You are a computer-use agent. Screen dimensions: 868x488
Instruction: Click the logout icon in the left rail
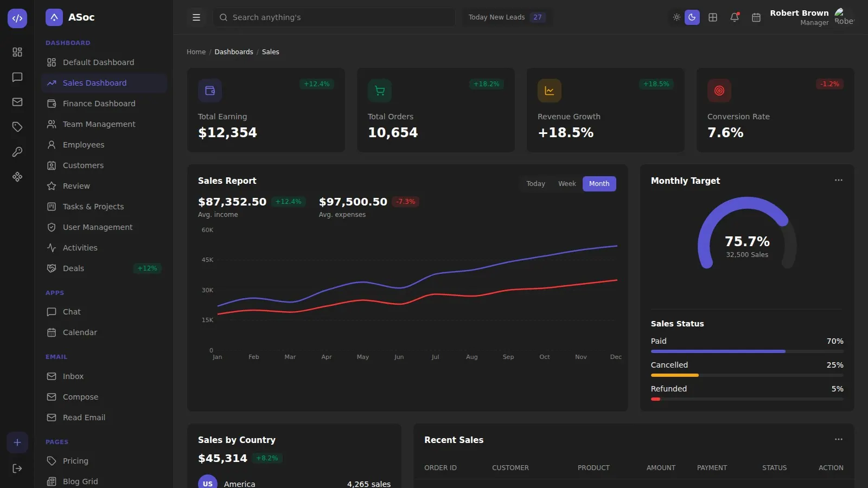17,468
